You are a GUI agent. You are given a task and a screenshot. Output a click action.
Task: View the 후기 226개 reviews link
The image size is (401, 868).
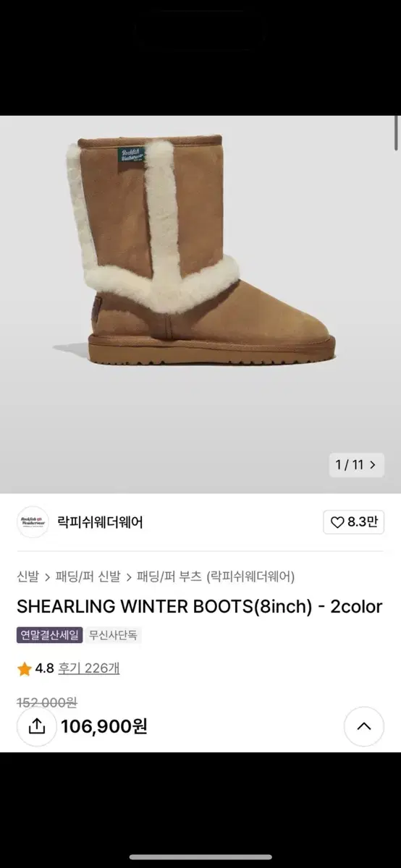(x=89, y=668)
